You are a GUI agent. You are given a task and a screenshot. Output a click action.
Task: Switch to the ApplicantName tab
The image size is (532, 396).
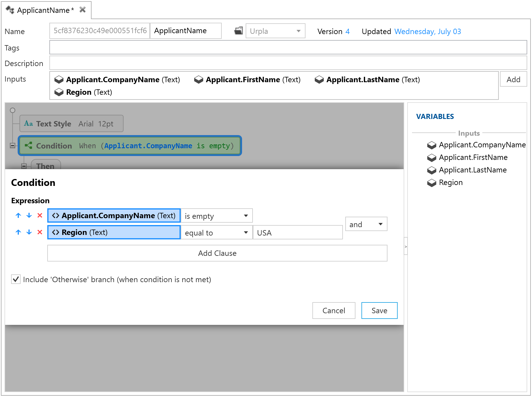(43, 10)
